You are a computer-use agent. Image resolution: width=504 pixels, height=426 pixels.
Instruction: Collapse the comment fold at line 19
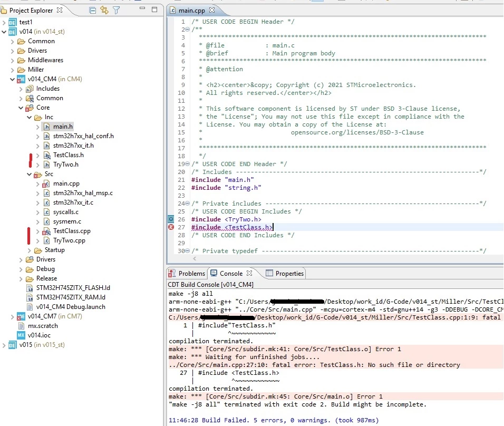(188, 164)
